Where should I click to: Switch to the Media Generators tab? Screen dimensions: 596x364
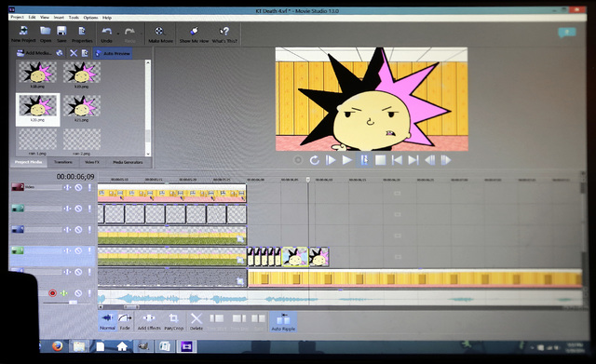coord(129,162)
